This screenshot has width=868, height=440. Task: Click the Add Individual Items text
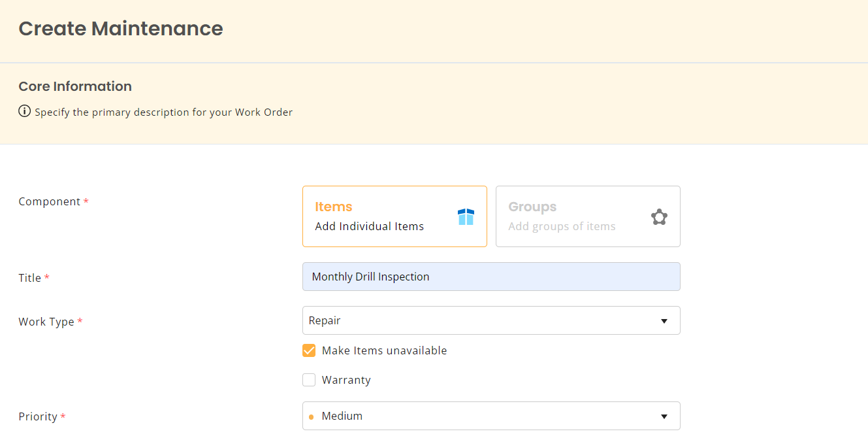369,226
